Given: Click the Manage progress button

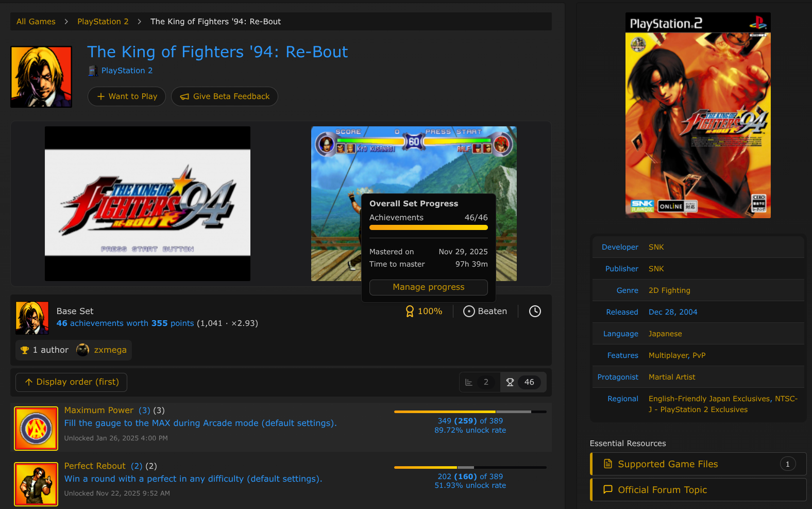Looking at the screenshot, I should pyautogui.click(x=428, y=287).
